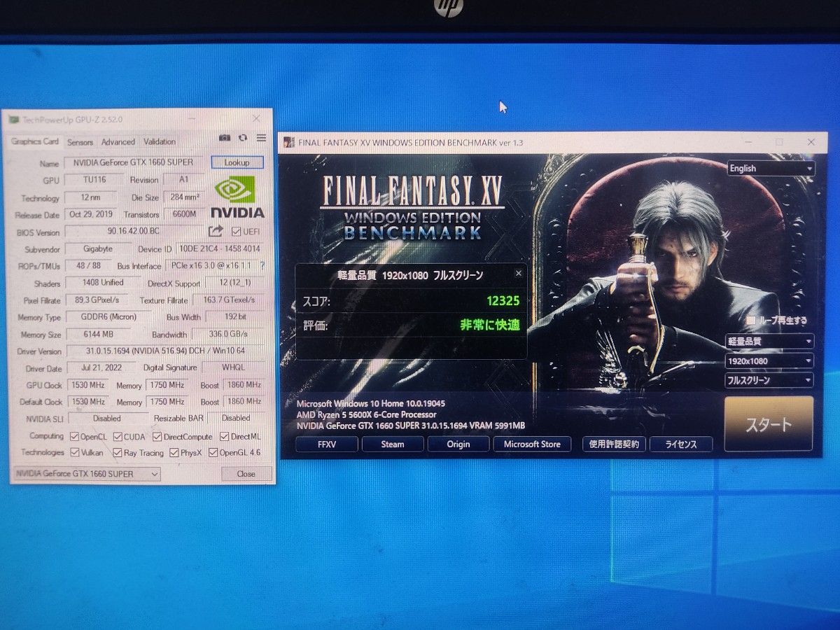The image size is (840, 630).
Task: Toggle the CUDA checkbox
Action: pyautogui.click(x=118, y=437)
